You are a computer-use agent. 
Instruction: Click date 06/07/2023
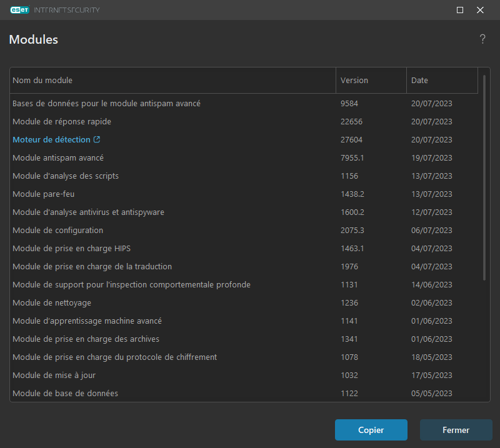point(431,230)
